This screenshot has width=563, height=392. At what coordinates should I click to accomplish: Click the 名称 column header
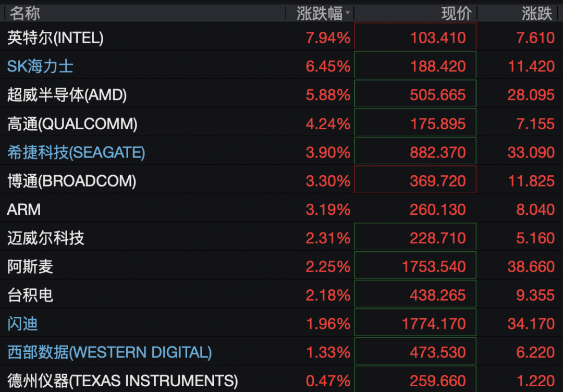tap(25, 14)
